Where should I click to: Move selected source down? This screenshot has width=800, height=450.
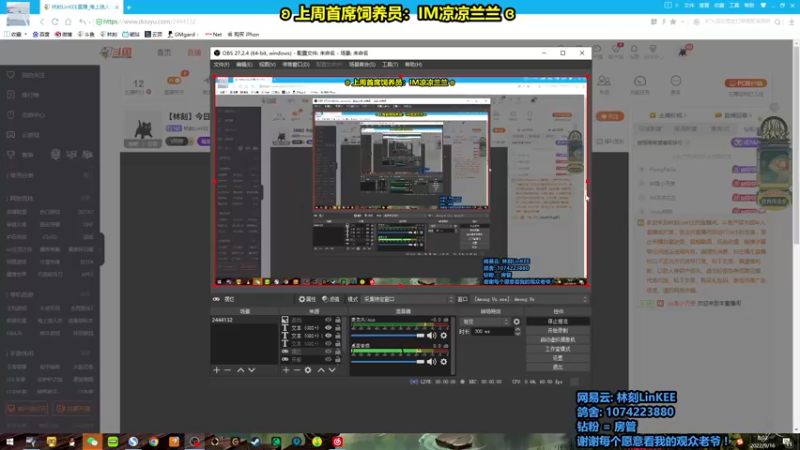pyautogui.click(x=332, y=370)
